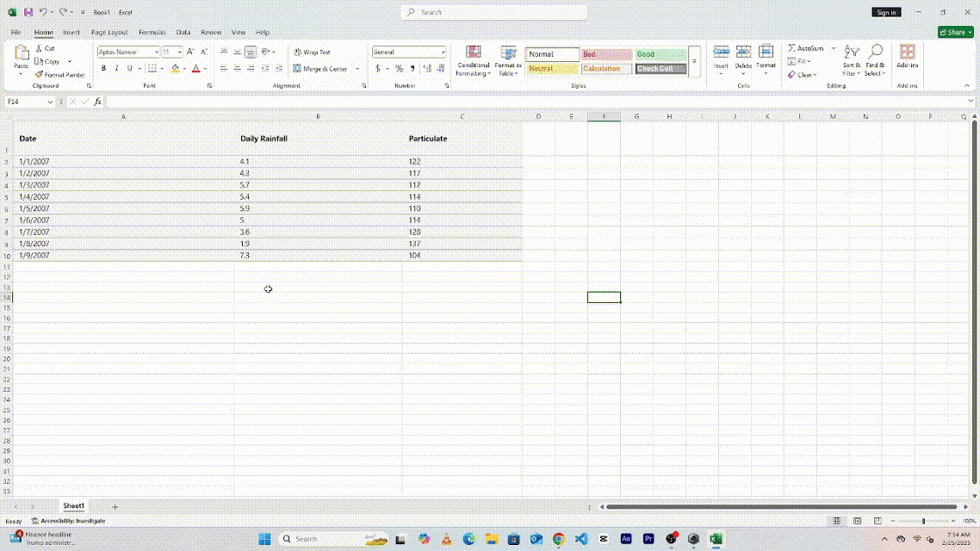Adjust the zoom slider in the status bar
The height and width of the screenshot is (551, 980).
pos(923,521)
